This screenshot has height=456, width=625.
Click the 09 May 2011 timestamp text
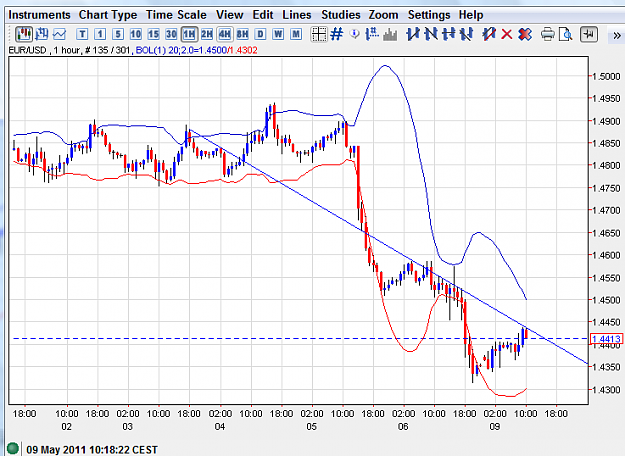92,450
